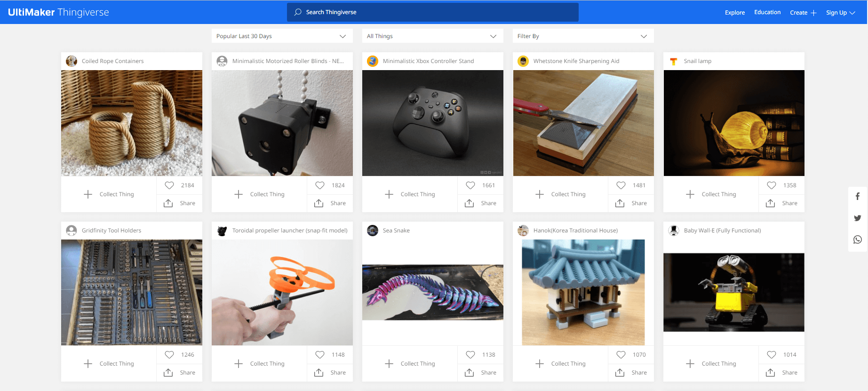
Task: Like the Baby Wall-E heart icon
Action: pyautogui.click(x=772, y=355)
